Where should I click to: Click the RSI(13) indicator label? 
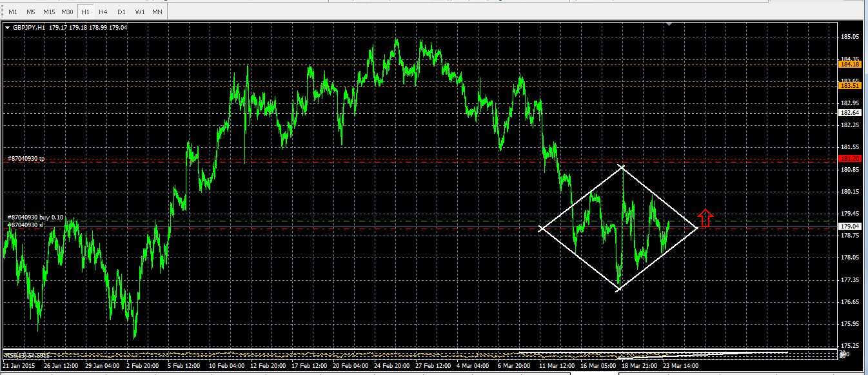click(28, 355)
